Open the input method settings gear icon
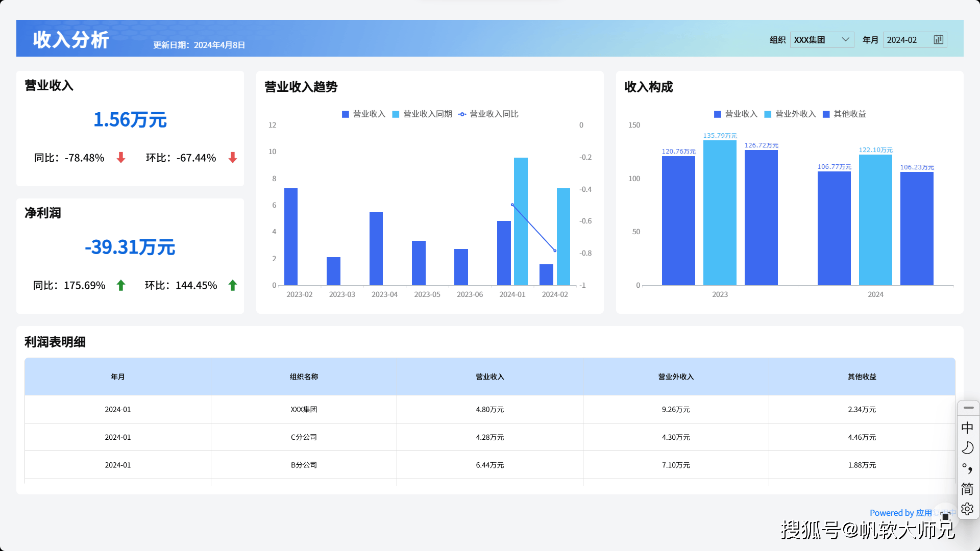 coord(967,509)
